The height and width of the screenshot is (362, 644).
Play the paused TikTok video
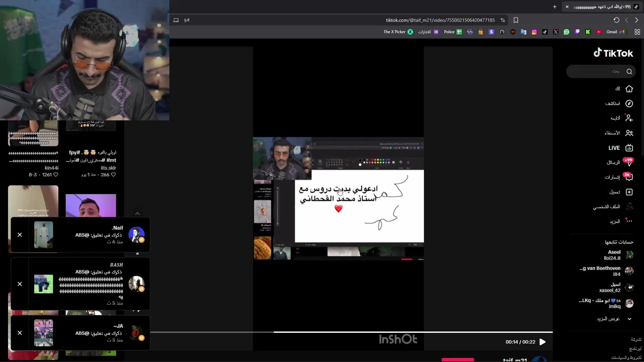click(x=542, y=342)
